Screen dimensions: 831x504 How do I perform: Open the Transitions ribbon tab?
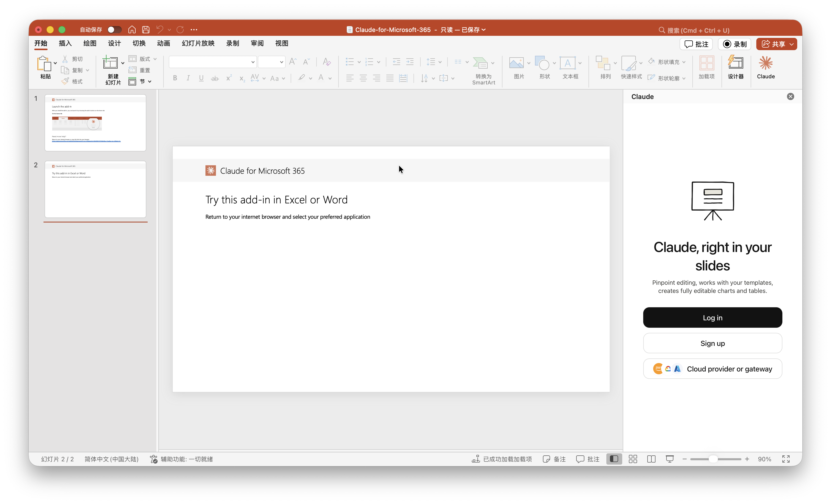coord(139,43)
